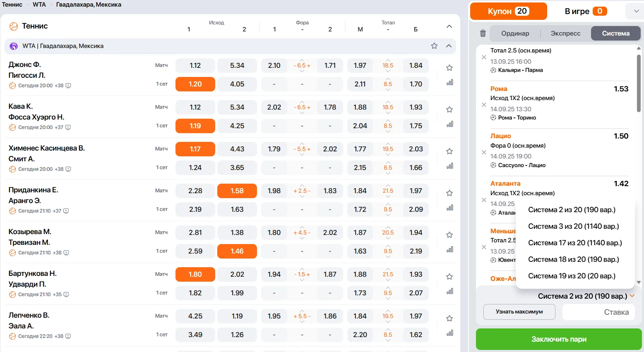The width and height of the screenshot is (644, 352).
Task: Collapse WTA Гвадалахара tournament list
Action: point(449,46)
